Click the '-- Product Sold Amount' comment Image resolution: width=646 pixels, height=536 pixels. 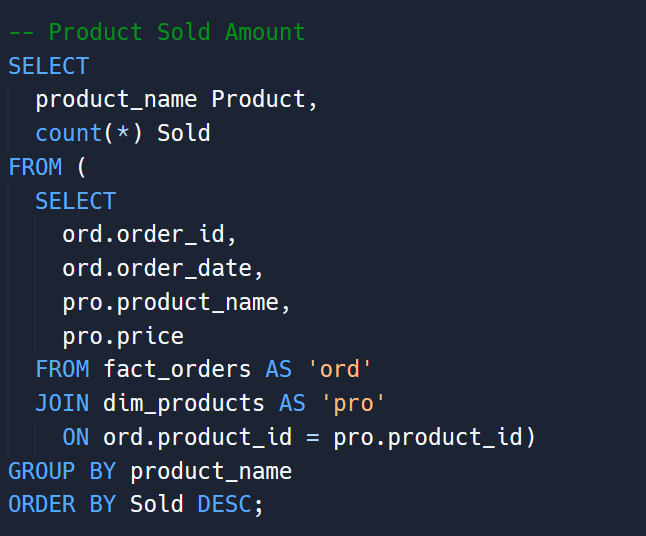[x=157, y=32]
